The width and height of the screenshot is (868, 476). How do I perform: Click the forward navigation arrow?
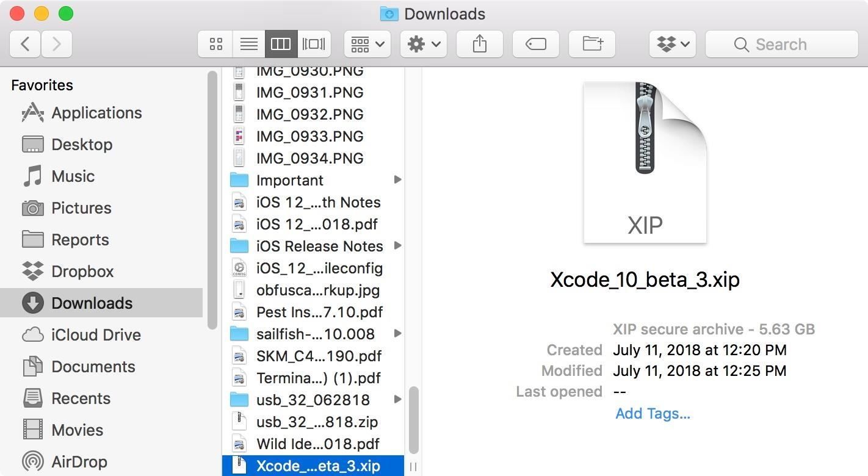[56, 43]
